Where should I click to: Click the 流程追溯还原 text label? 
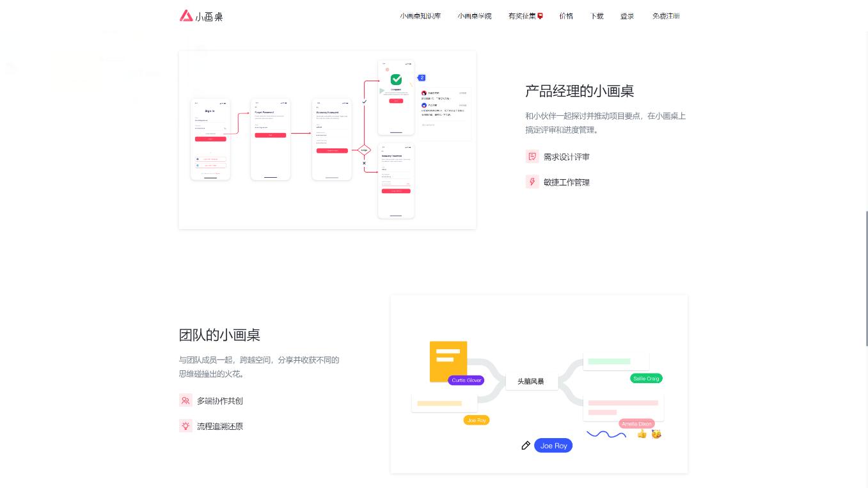[x=220, y=427]
